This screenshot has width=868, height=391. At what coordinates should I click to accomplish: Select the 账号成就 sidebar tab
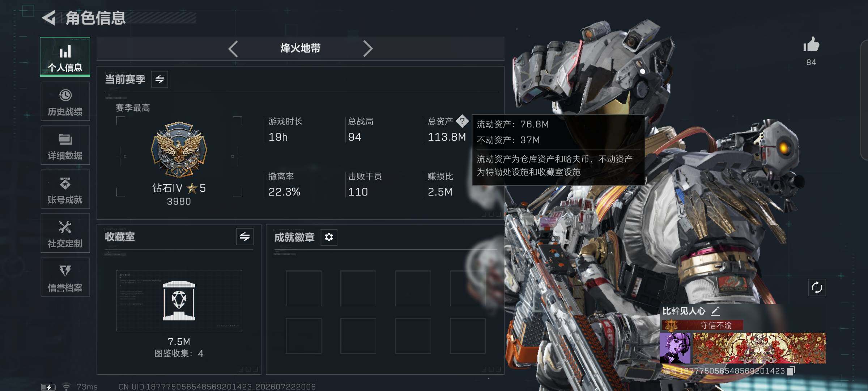65,189
